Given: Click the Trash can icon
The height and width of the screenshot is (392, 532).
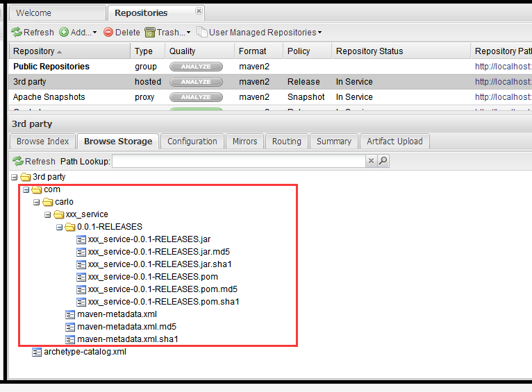Looking at the screenshot, I should [149, 32].
